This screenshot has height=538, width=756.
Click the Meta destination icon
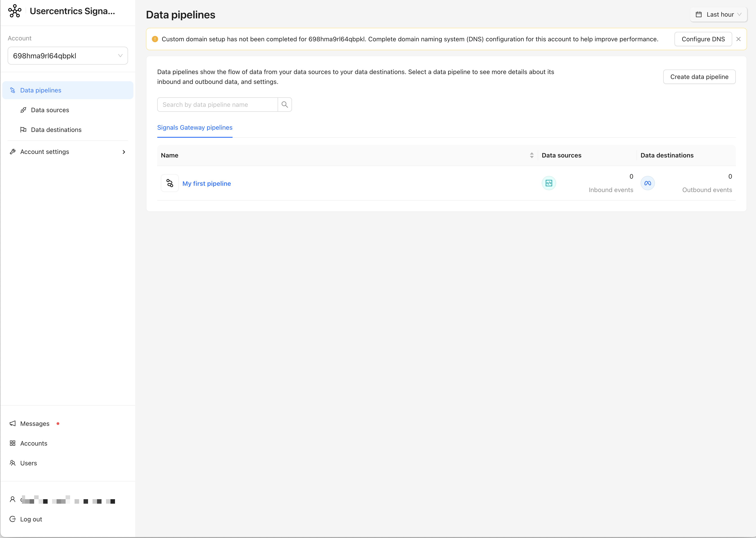648,183
